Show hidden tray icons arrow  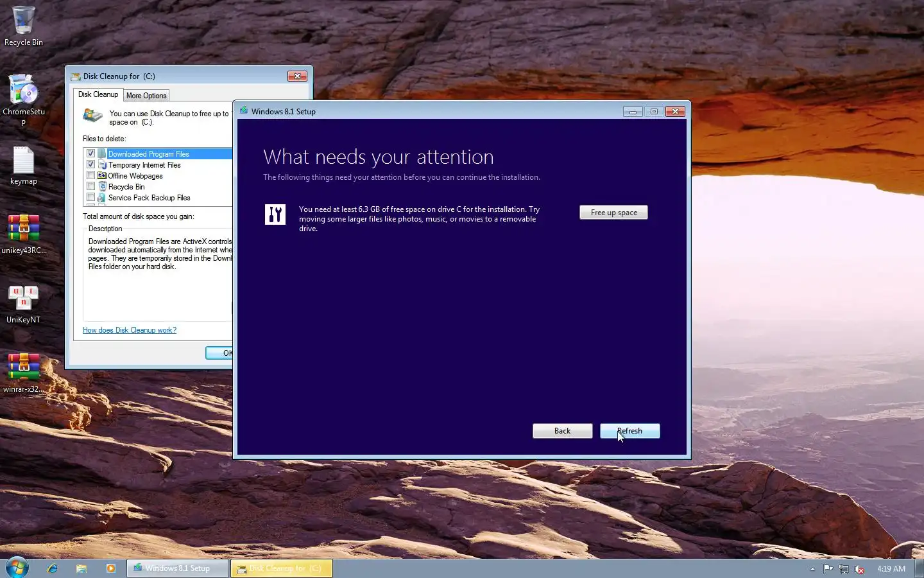[812, 569]
